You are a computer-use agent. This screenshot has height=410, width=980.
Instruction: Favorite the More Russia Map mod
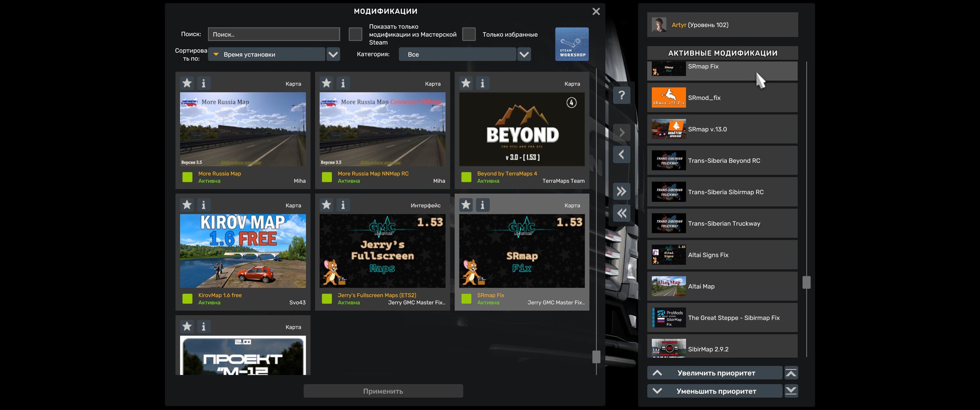(x=187, y=83)
